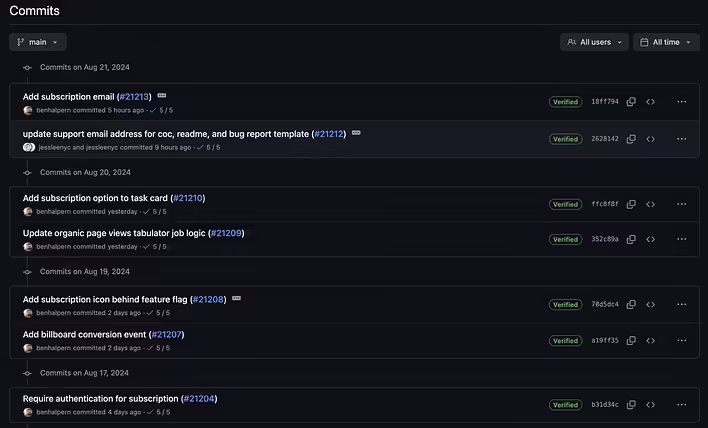
Task: Open pull request #21213 link
Action: [x=134, y=97]
